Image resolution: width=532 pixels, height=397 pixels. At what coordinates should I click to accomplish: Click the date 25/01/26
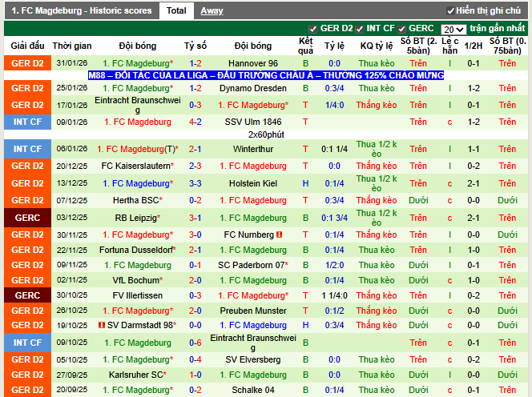(72, 88)
